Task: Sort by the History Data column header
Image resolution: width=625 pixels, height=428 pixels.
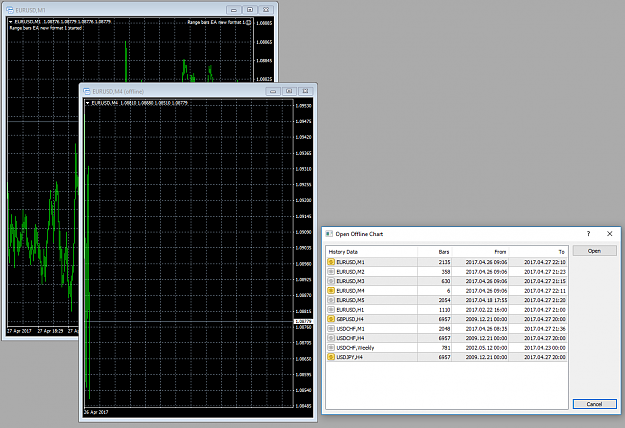Action: click(371, 252)
